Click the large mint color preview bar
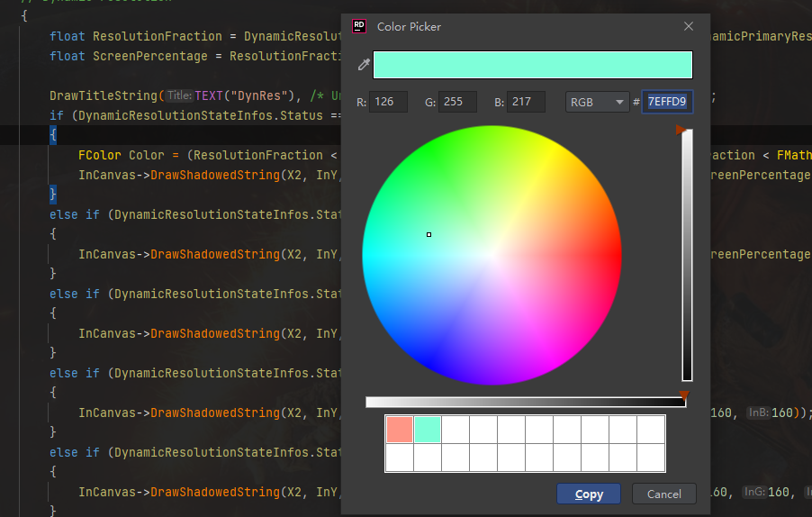Viewport: 812px width, 517px height. click(533, 65)
